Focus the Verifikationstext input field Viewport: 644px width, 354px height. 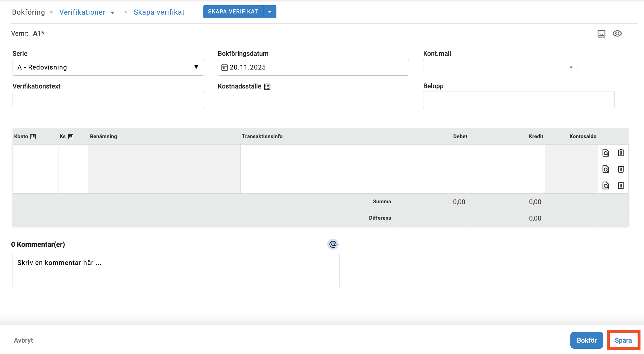pyautogui.click(x=108, y=100)
